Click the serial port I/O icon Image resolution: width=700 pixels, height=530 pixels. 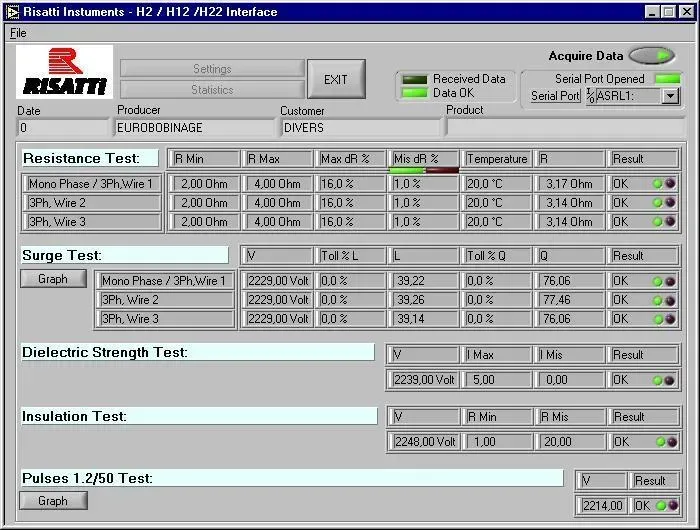pyautogui.click(x=590, y=97)
